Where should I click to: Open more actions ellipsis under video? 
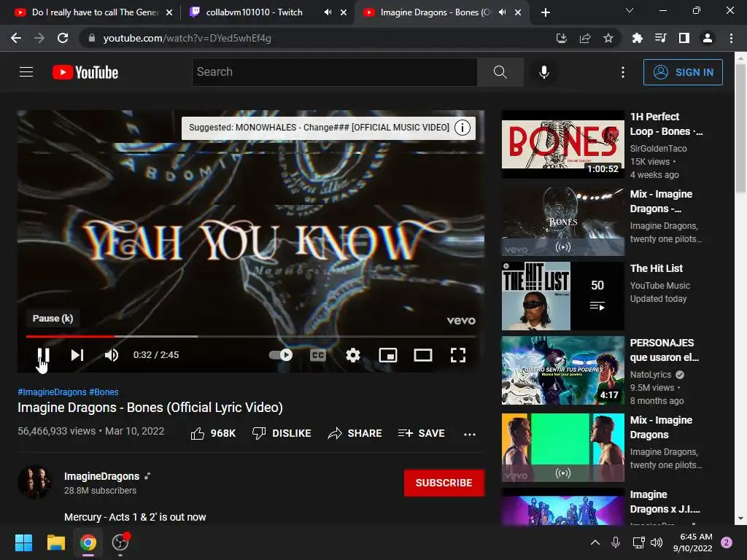coord(470,434)
